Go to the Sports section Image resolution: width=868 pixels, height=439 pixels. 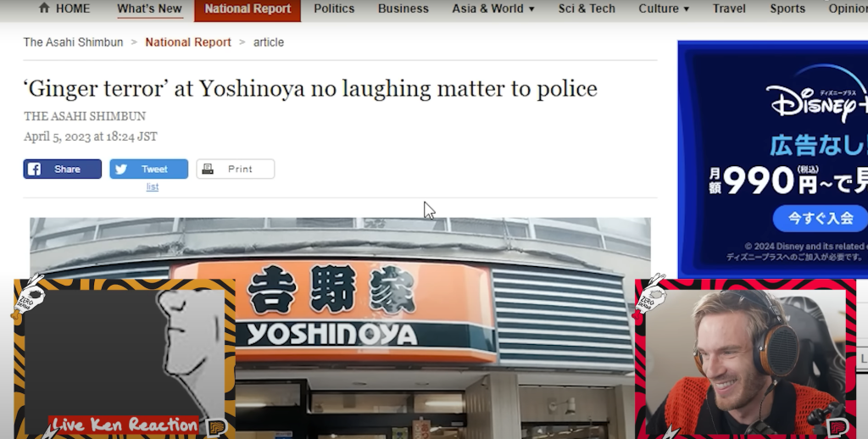coord(787,8)
